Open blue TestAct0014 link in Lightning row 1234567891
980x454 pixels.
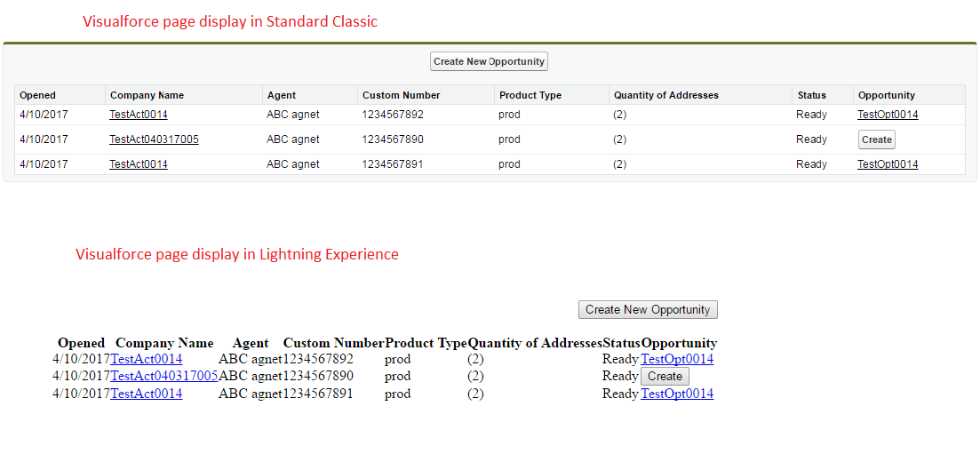point(147,394)
